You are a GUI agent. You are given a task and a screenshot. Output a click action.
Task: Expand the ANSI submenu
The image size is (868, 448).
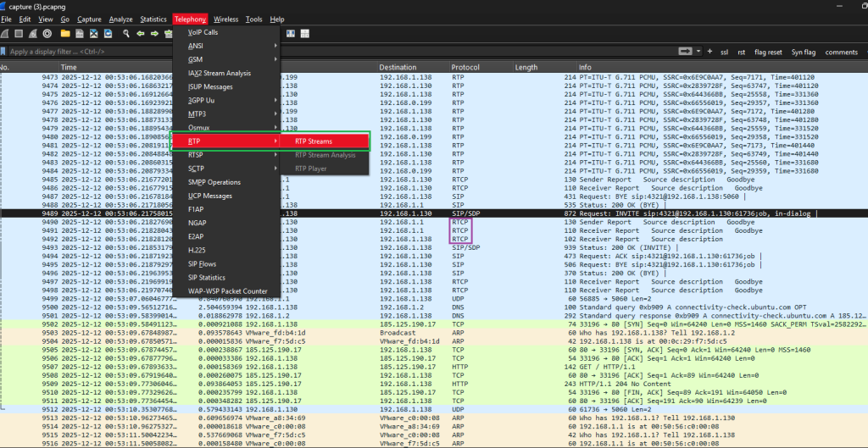tap(225, 46)
